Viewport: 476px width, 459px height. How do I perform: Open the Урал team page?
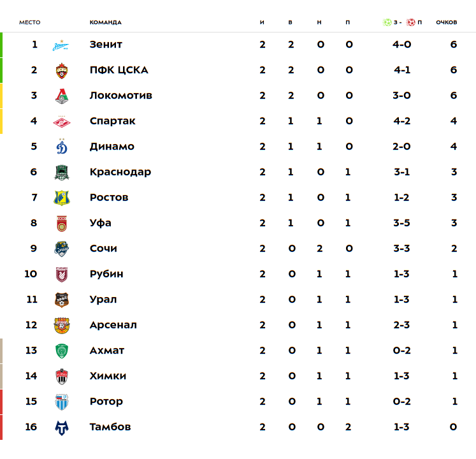tap(103, 300)
